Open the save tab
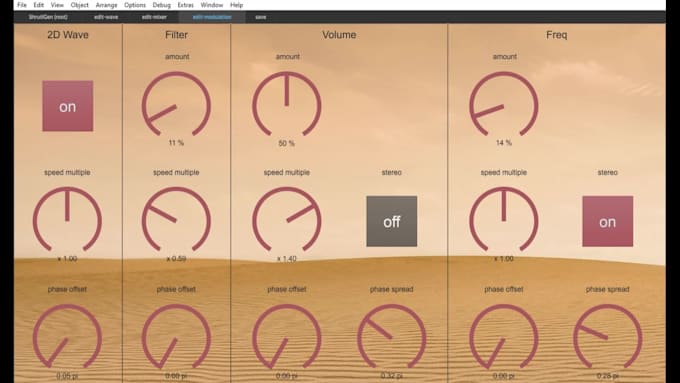 tap(261, 17)
